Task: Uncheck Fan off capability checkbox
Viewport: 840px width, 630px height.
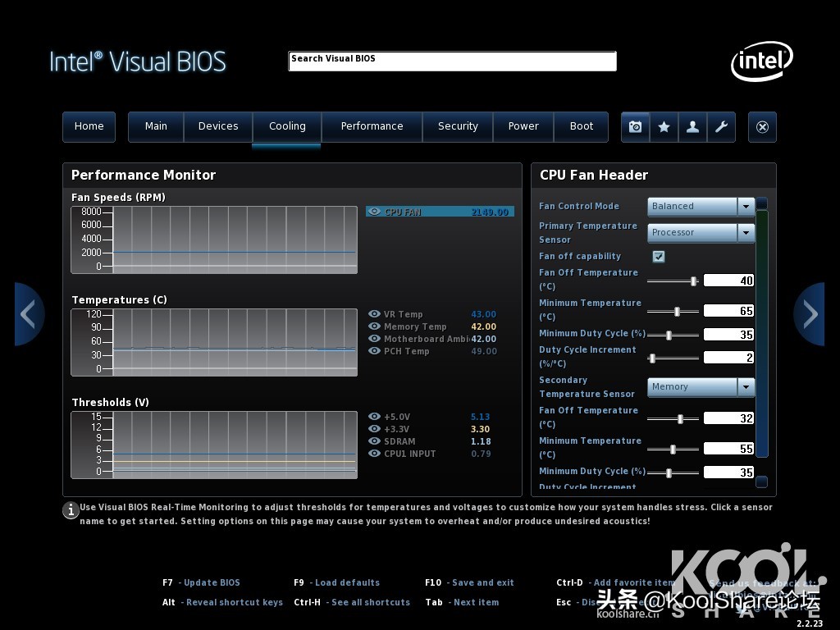Action: click(659, 257)
